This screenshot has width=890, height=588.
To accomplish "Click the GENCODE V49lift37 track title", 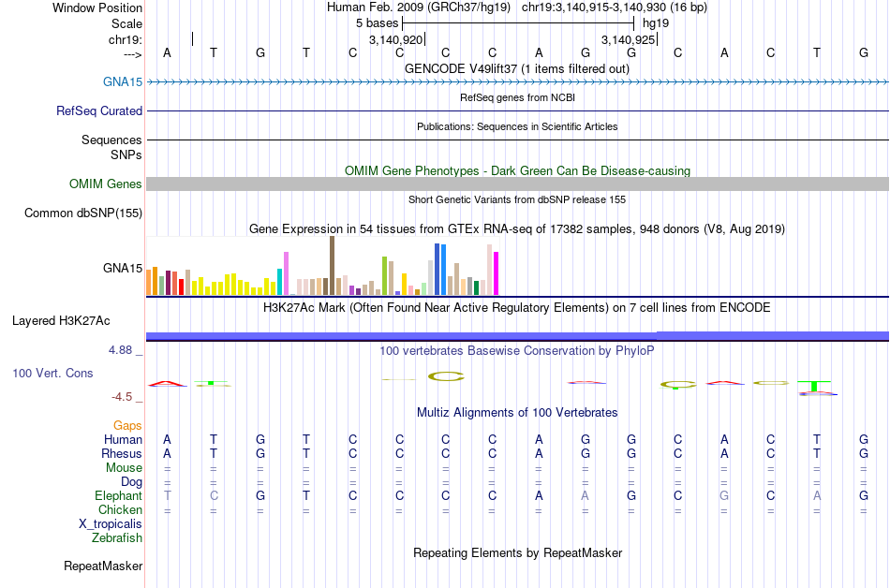I will click(x=517, y=68).
